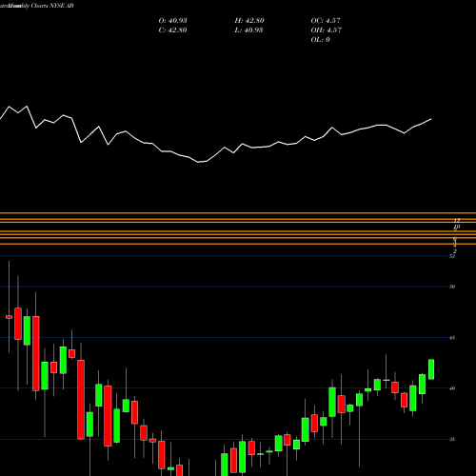Click the 40 price axis label
476x476 pixels.
tap(452, 388)
